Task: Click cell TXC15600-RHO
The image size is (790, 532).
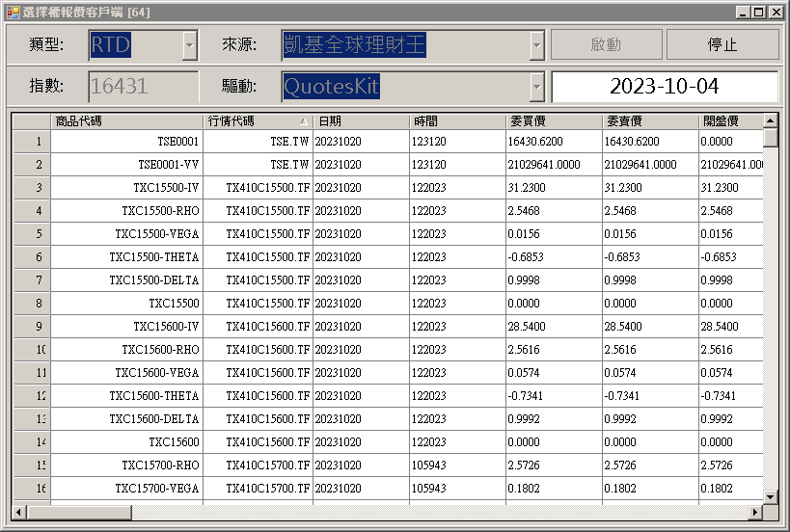Action: [126, 350]
